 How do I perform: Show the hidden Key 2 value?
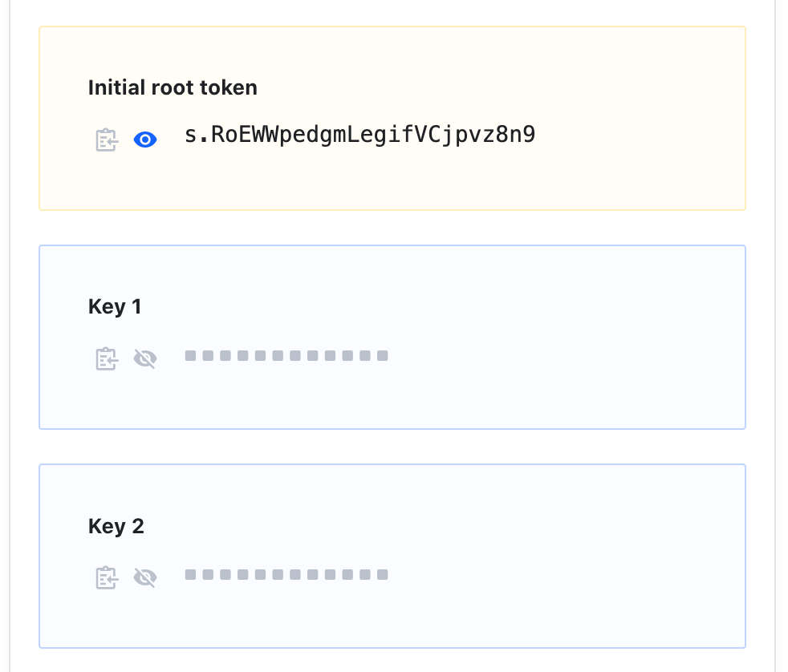[x=145, y=577]
